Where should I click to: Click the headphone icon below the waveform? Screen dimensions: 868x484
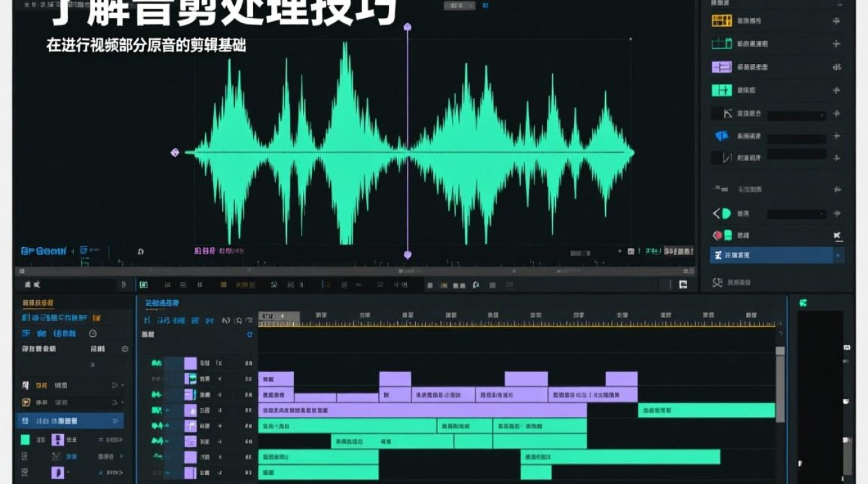click(141, 252)
